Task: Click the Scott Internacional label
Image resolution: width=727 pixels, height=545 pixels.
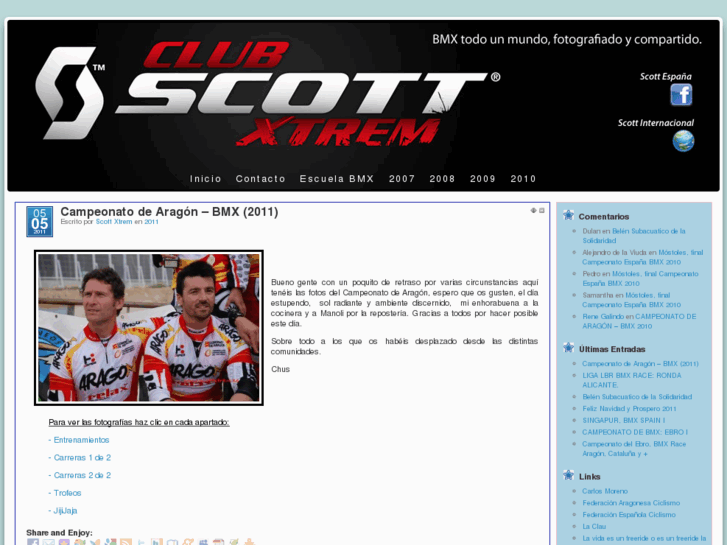Action: point(656,123)
